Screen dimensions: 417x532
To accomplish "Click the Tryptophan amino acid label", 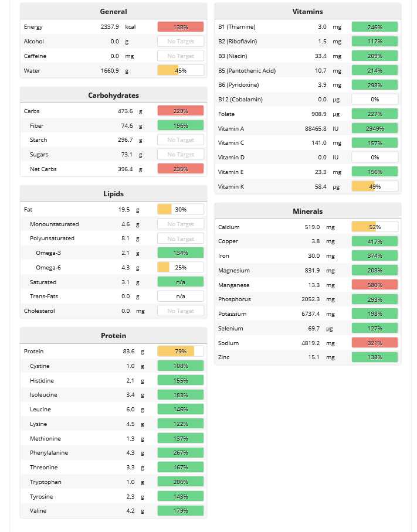I will (x=45, y=482).
